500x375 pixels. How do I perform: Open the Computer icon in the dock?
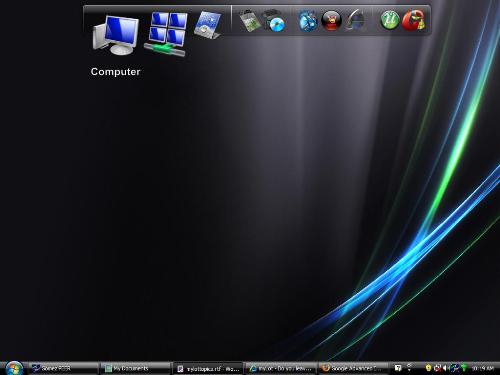[116, 35]
